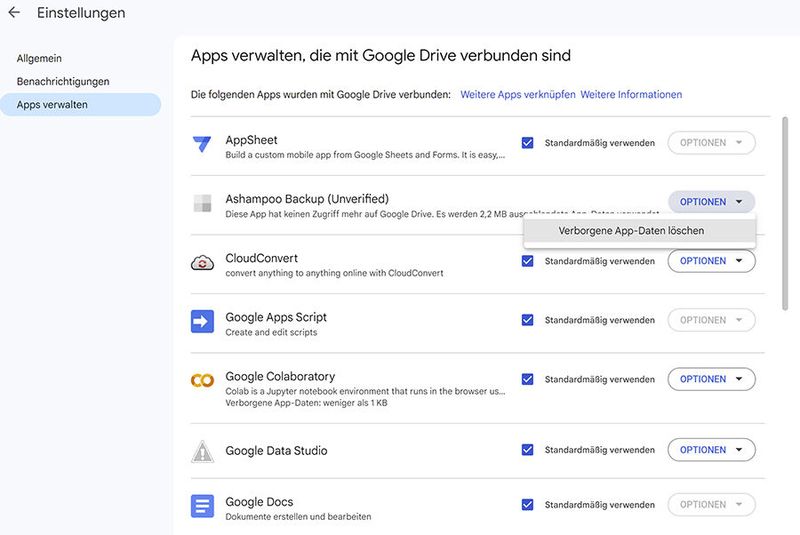The image size is (800, 535).
Task: Toggle Standardmäßig verwenden for Google Apps Script
Action: pyautogui.click(x=528, y=320)
